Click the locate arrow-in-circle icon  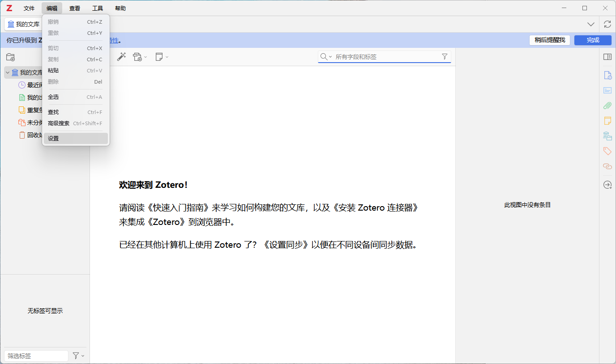point(607,185)
